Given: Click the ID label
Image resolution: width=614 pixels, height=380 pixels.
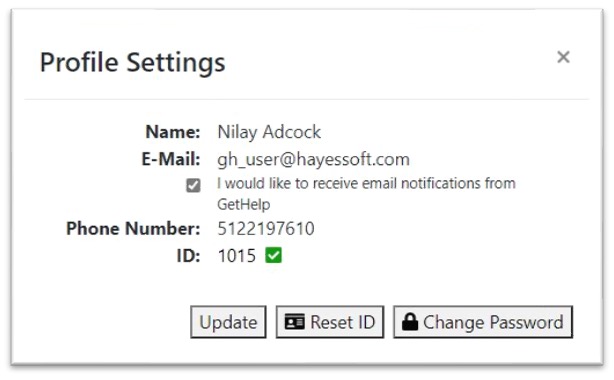Looking at the screenshot, I should click(x=188, y=256).
